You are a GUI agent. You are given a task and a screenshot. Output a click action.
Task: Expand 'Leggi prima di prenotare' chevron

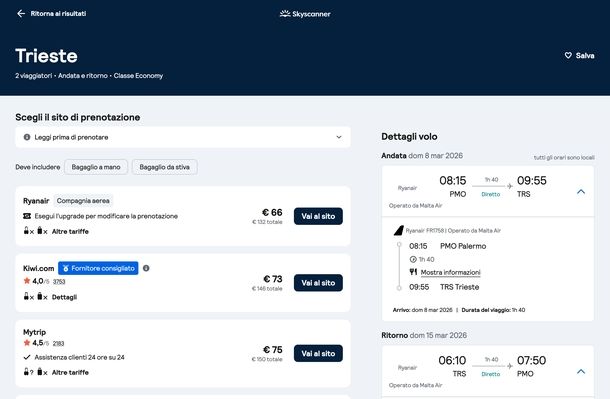(339, 137)
